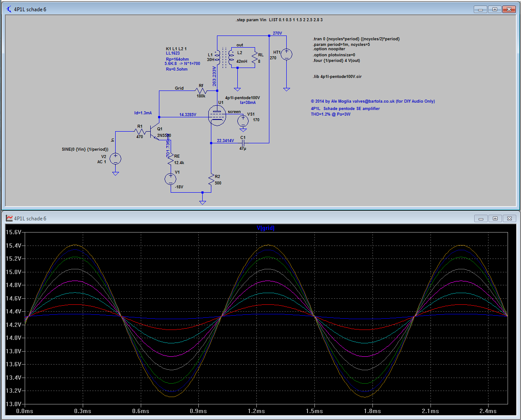Click the C1 47µ capacitor symbol
Screen dimensions: 521x420
pyautogui.click(x=243, y=142)
